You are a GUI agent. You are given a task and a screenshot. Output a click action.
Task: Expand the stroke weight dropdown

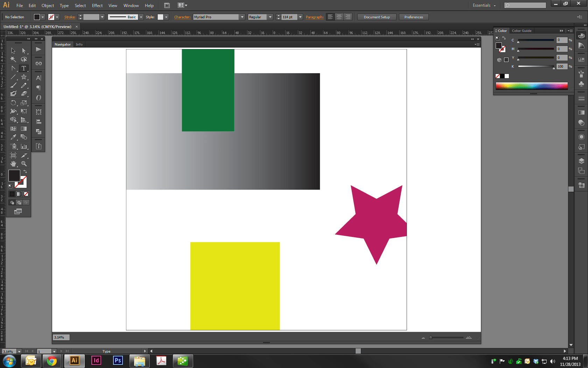coord(102,16)
